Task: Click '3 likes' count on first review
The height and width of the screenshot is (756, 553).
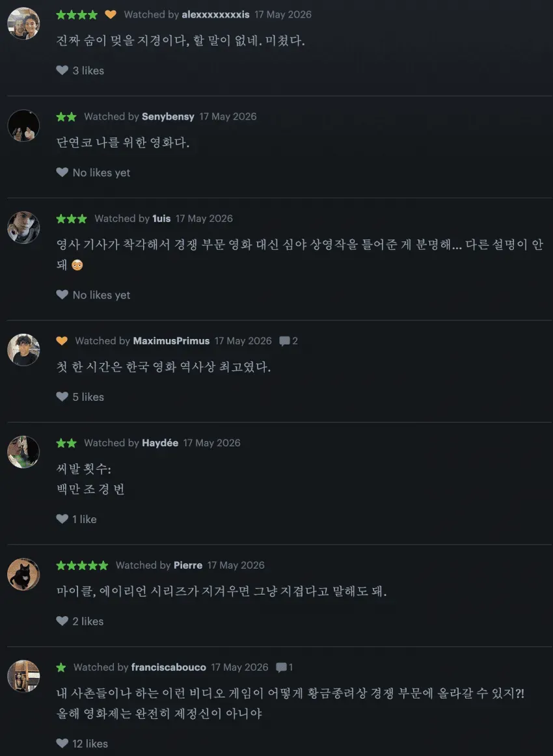Action: [x=88, y=70]
